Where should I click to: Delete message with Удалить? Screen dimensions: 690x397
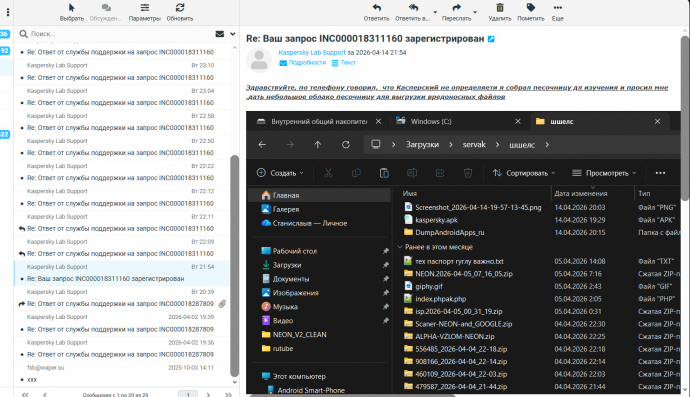click(x=500, y=12)
